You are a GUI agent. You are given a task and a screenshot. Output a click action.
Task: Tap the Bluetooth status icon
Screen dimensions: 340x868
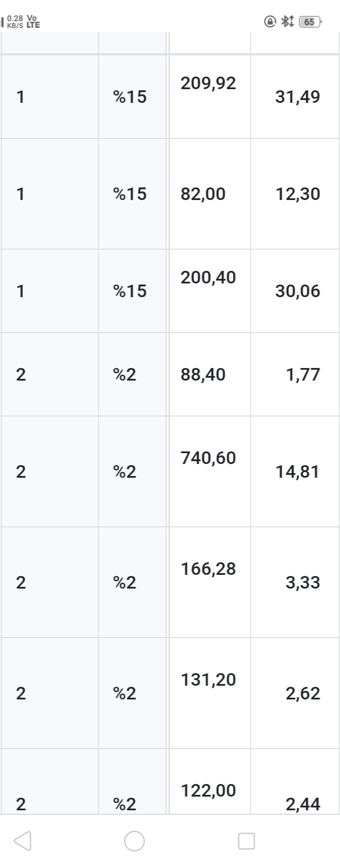287,22
